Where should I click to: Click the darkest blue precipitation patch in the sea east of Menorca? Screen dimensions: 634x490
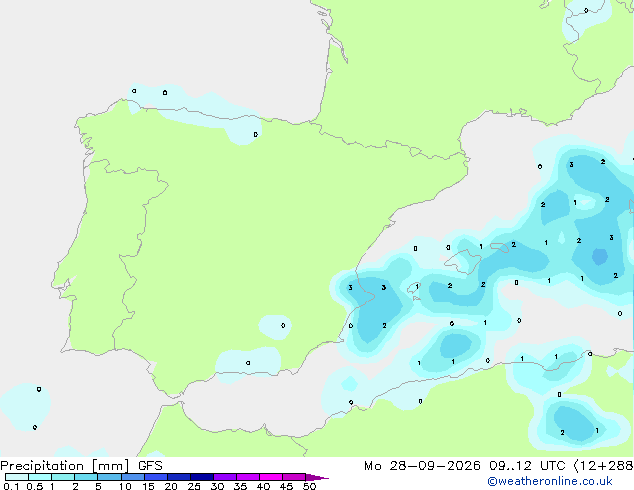600,257
